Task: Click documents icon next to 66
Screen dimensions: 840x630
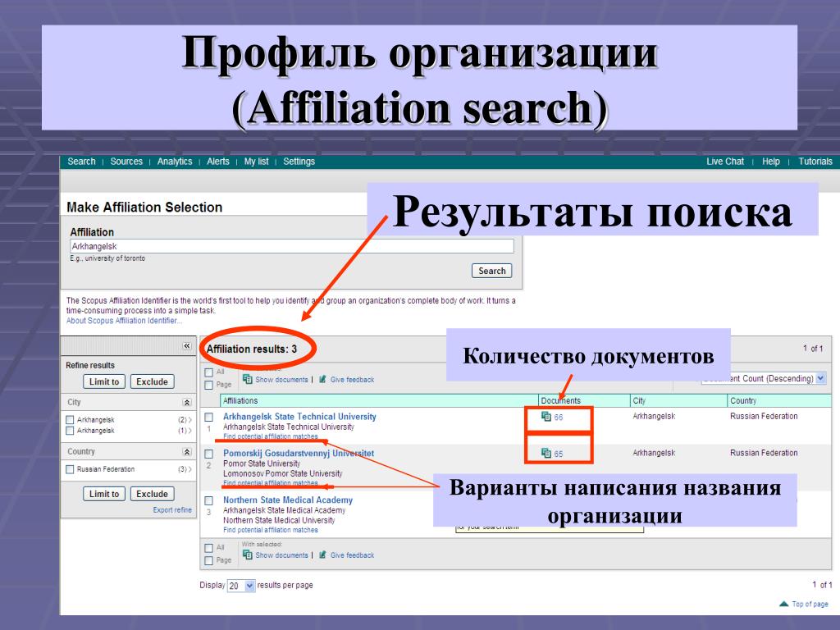Action: [x=546, y=416]
